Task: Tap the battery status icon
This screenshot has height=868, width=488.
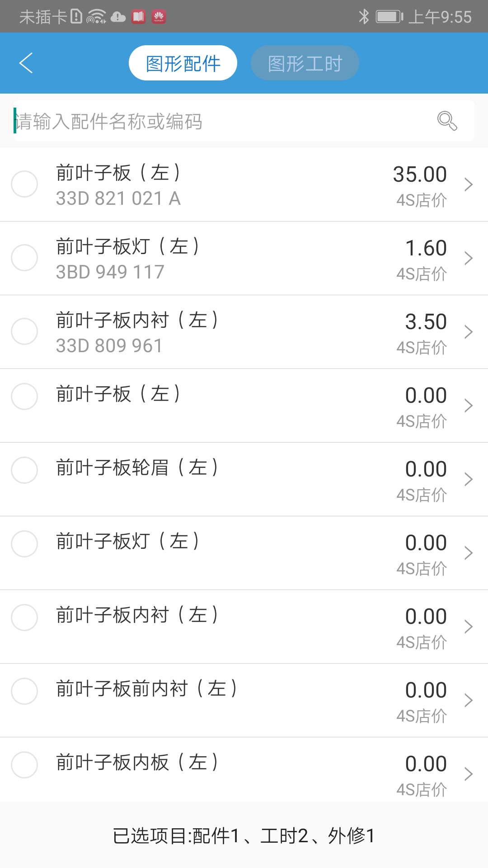Action: pyautogui.click(x=389, y=17)
